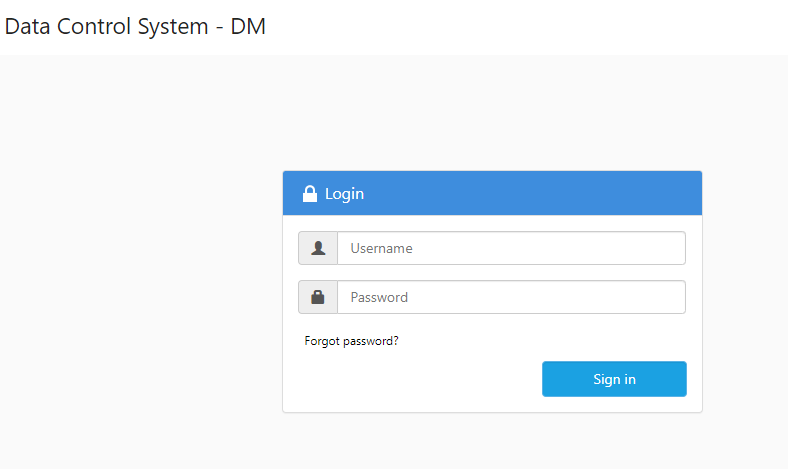The width and height of the screenshot is (788, 469).
Task: Submit the form with blue Sign in
Action: 614,379
